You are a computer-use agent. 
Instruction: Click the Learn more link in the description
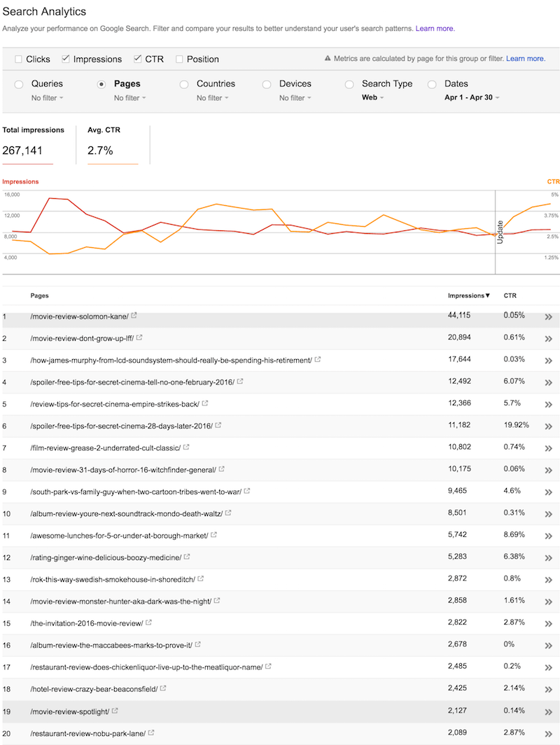point(435,28)
